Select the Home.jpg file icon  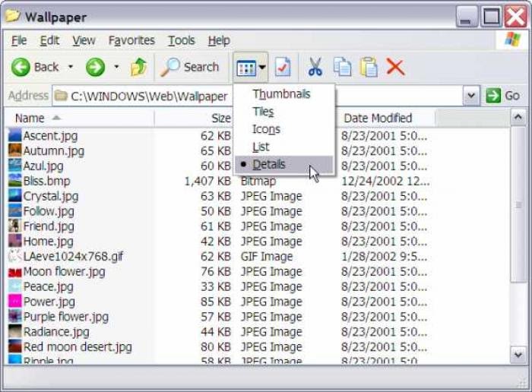pos(14,241)
